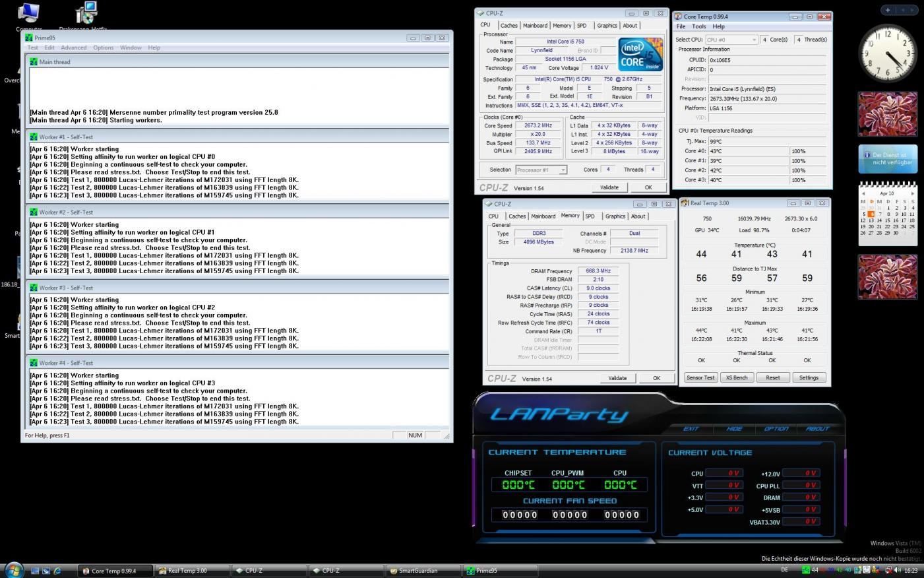Image resolution: width=924 pixels, height=578 pixels.
Task: Open the Advanced menu in Prime95
Action: (74, 48)
